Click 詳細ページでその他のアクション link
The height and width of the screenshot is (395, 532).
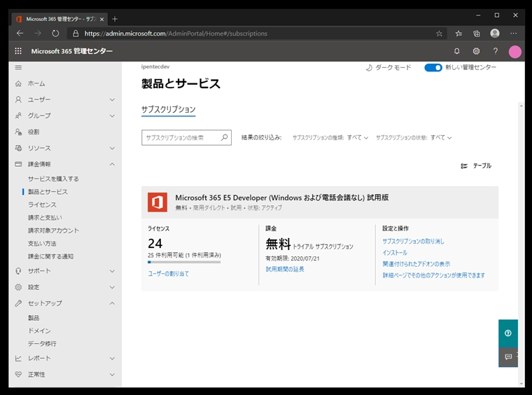(x=433, y=275)
